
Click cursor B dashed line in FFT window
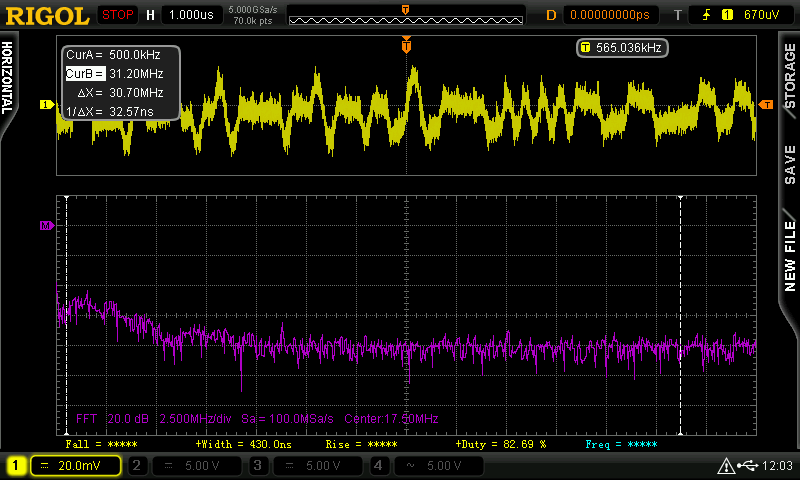pos(680,315)
